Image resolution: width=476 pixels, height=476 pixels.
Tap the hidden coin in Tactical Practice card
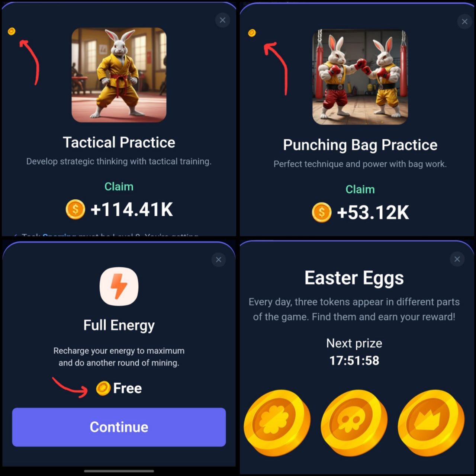(12, 31)
